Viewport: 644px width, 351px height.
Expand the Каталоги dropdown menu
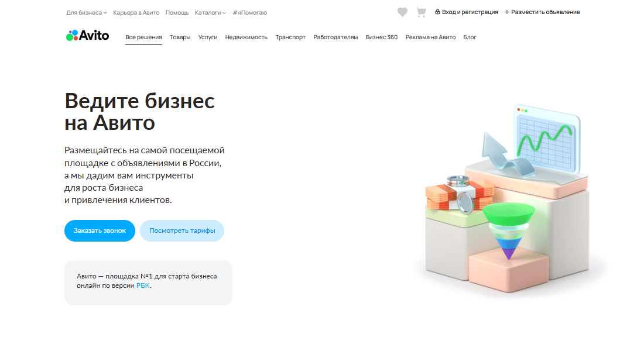click(x=210, y=13)
